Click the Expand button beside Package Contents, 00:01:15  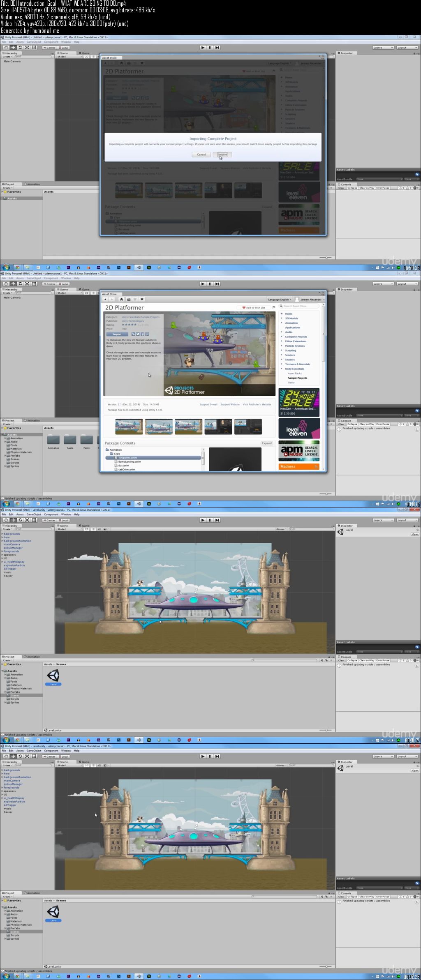(x=267, y=443)
